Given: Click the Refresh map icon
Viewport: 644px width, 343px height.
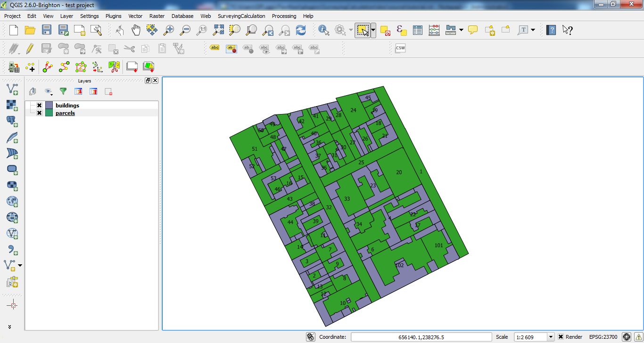Looking at the screenshot, I should click(x=301, y=30).
